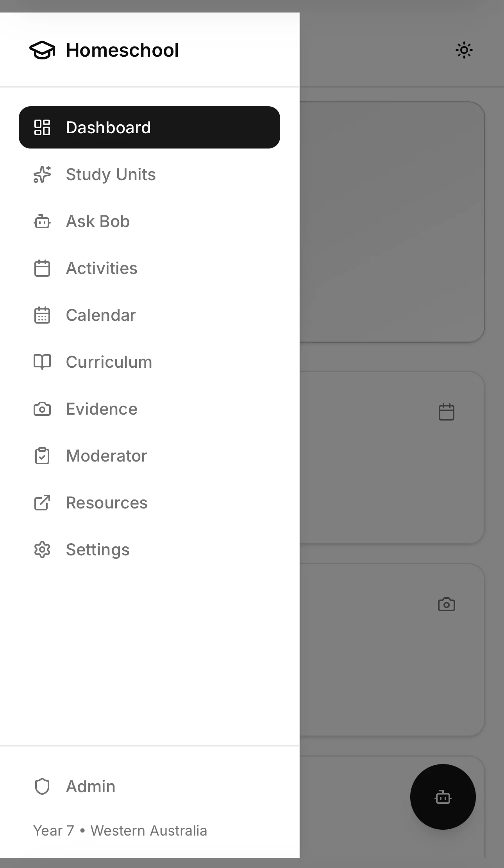
Task: Toggle light/dark mode with the sun icon
Action: (x=464, y=50)
